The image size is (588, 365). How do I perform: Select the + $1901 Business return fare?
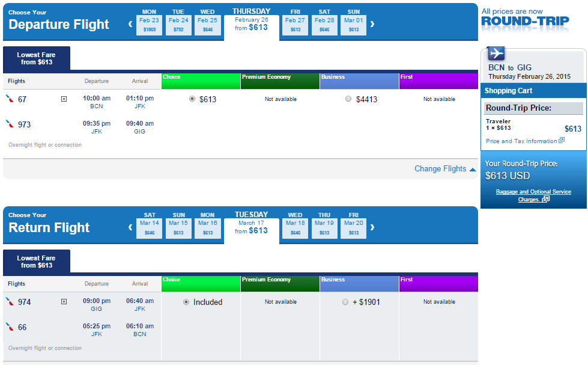coord(345,302)
